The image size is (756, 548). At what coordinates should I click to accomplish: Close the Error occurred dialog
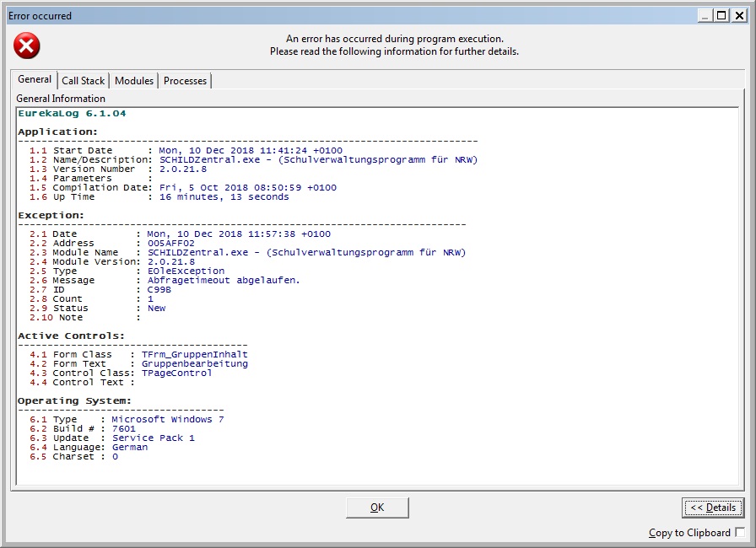(738, 16)
